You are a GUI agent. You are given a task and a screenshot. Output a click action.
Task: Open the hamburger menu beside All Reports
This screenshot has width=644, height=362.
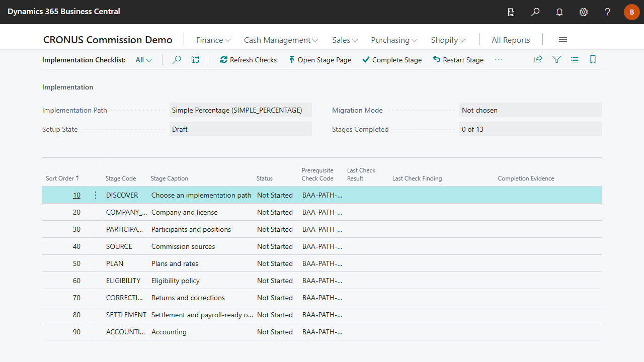(x=563, y=40)
